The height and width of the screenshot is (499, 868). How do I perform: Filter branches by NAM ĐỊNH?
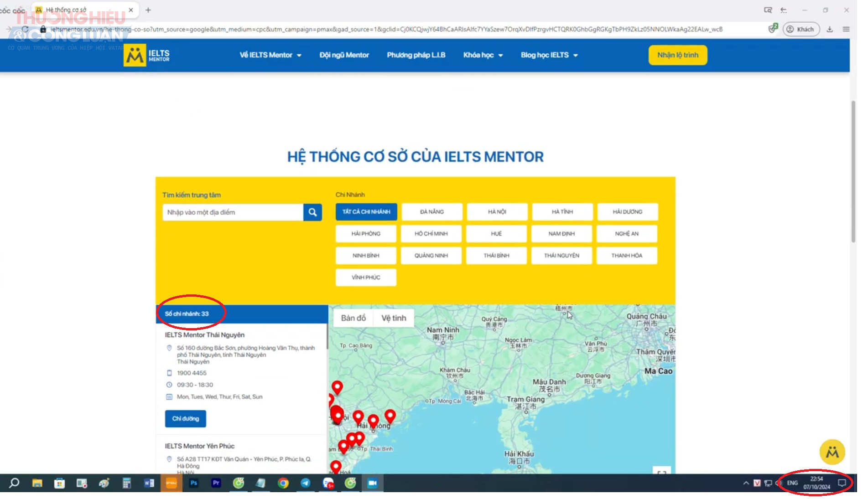[x=561, y=234]
